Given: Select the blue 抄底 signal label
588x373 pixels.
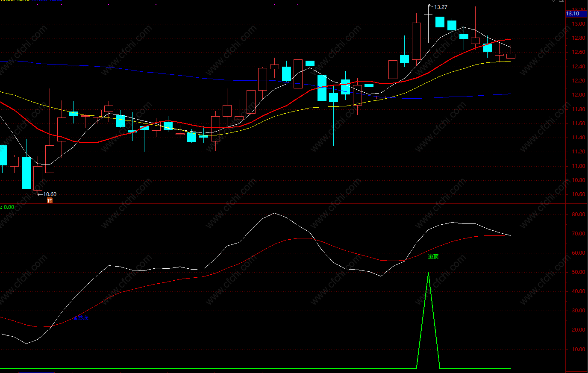Looking at the screenshot, I should click(81, 318).
